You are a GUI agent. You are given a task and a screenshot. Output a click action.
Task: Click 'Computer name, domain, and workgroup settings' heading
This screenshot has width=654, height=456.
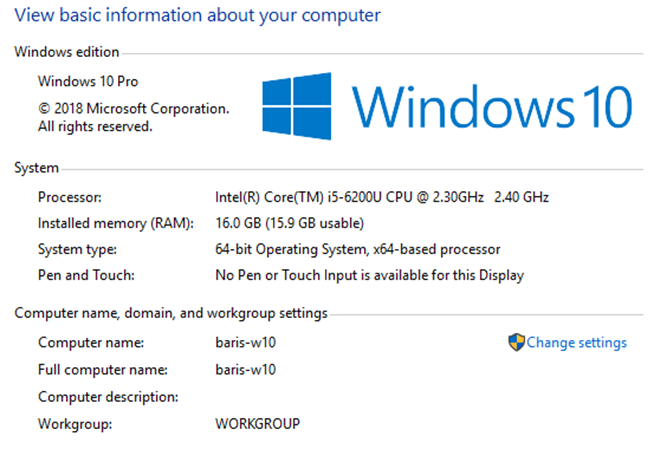[171, 313]
